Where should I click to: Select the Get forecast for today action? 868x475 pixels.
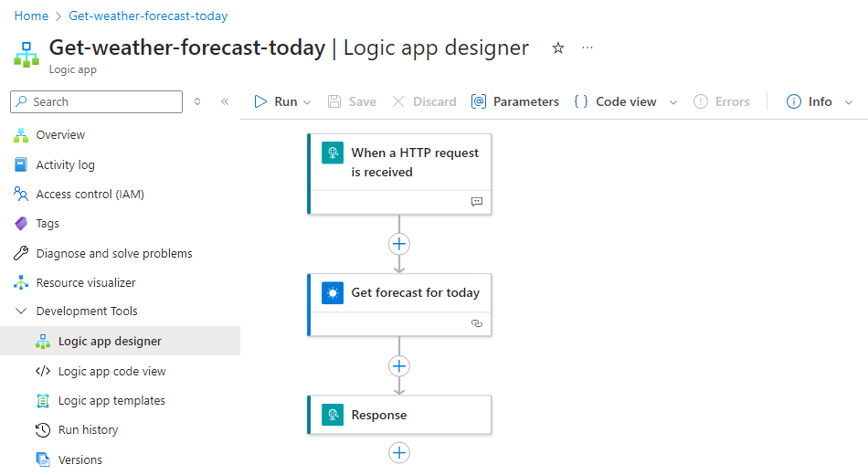[x=415, y=293]
